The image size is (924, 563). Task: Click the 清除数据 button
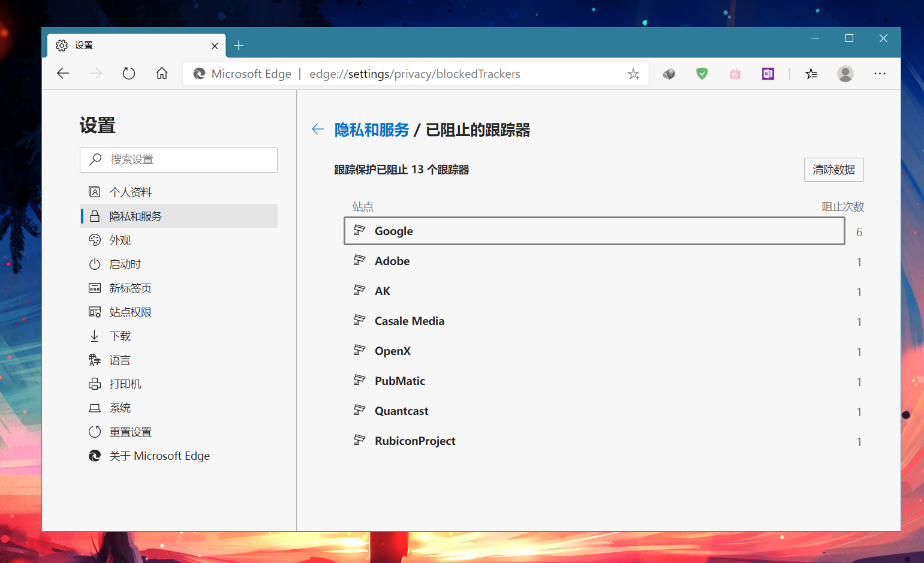tap(834, 170)
